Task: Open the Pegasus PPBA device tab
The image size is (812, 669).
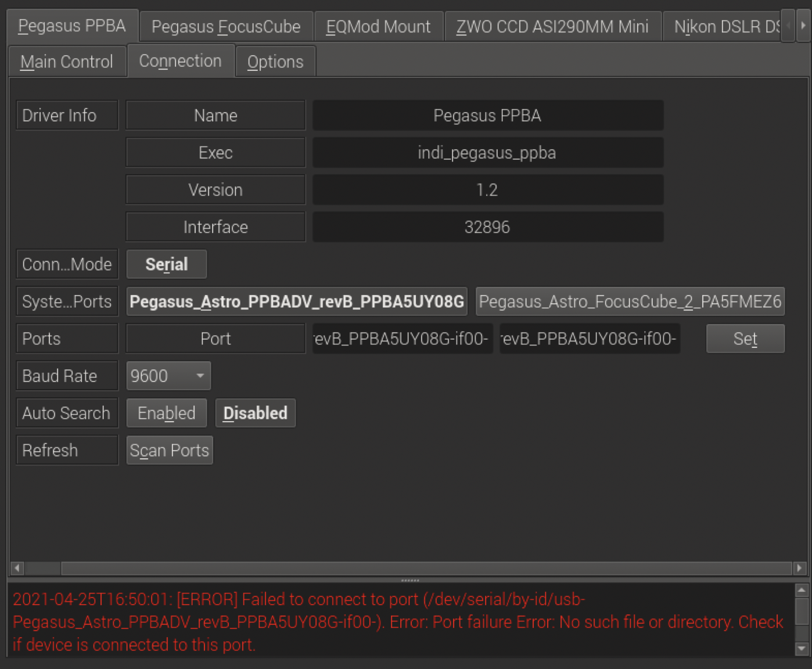Action: click(x=72, y=26)
